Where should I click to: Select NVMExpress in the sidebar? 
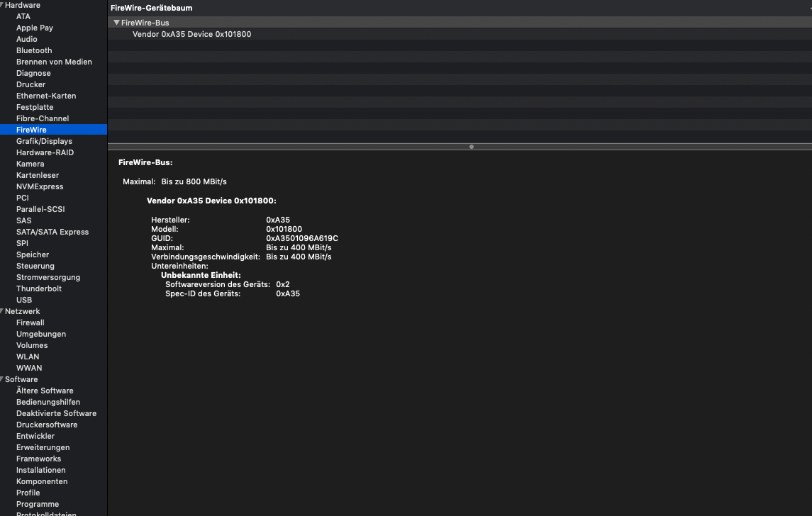point(40,186)
